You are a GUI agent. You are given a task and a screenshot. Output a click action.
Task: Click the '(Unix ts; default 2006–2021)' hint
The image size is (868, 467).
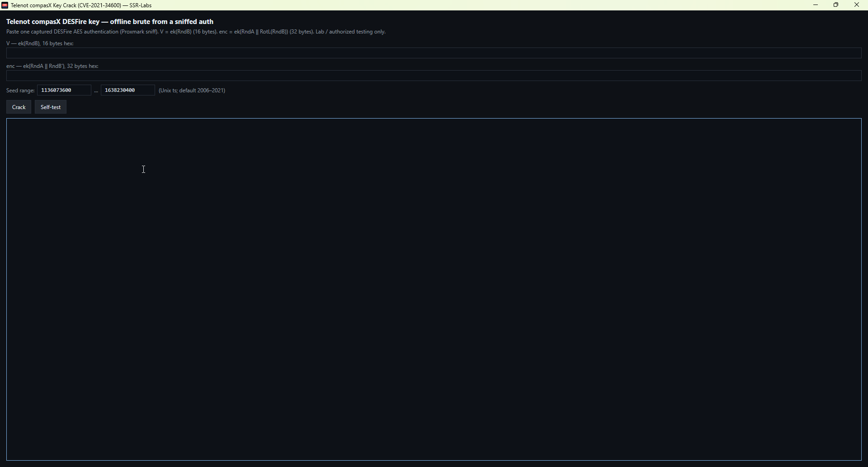click(x=192, y=91)
